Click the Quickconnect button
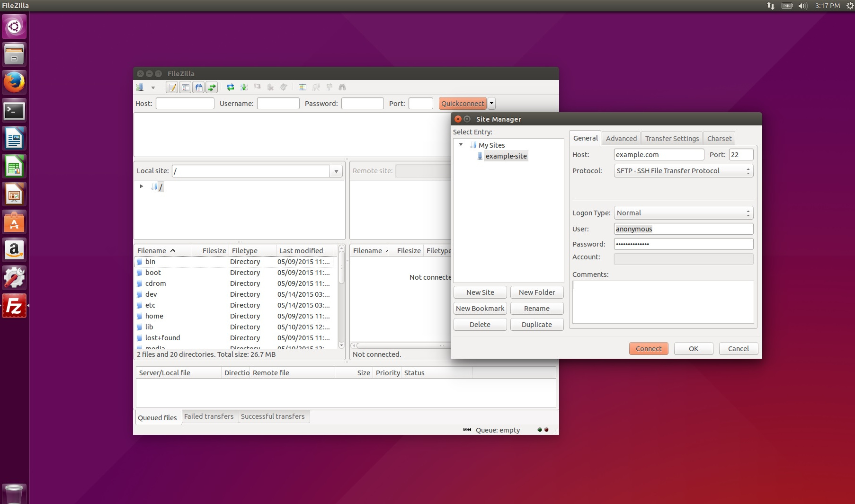Image resolution: width=855 pixels, height=504 pixels. [463, 103]
